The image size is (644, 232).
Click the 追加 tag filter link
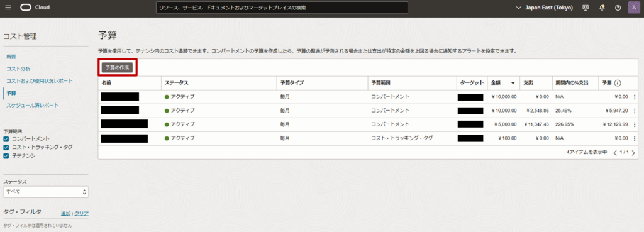(x=65, y=213)
